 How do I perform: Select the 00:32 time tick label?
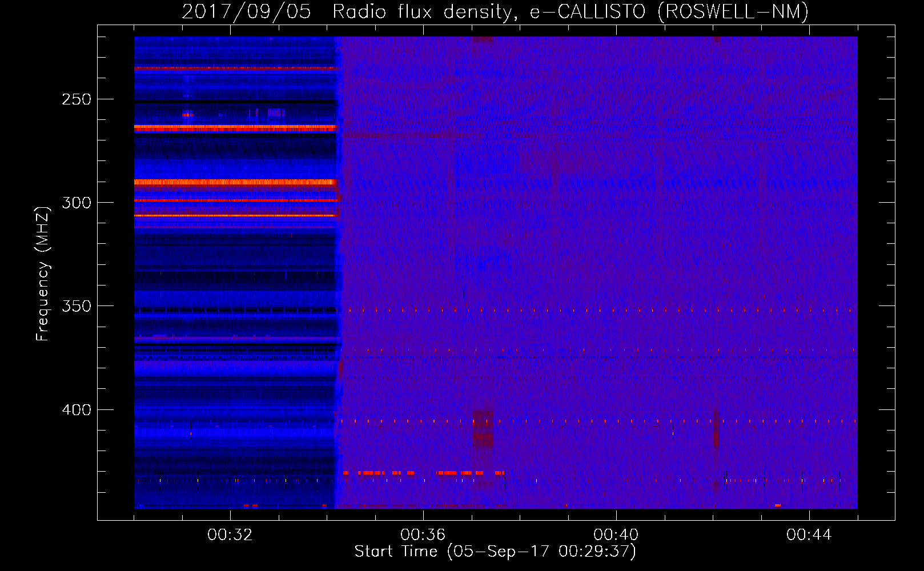click(230, 535)
